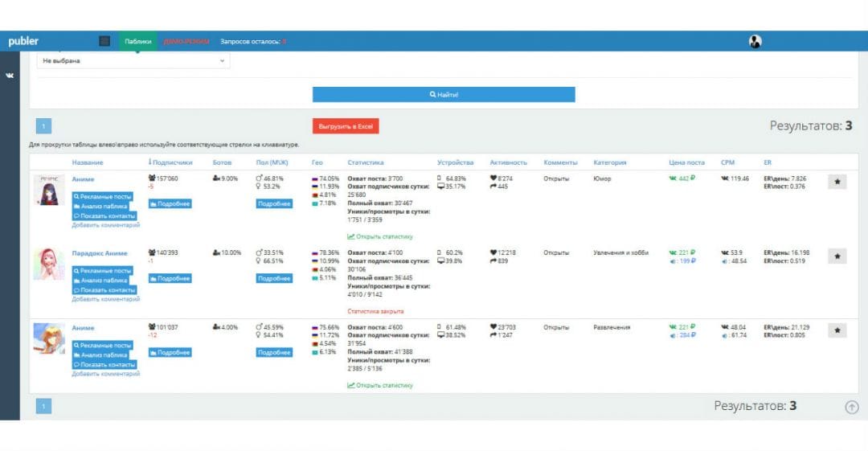Click subscribers Подробнее under 157'060
Image resolution: width=868 pixels, height=451 pixels.
(x=170, y=204)
